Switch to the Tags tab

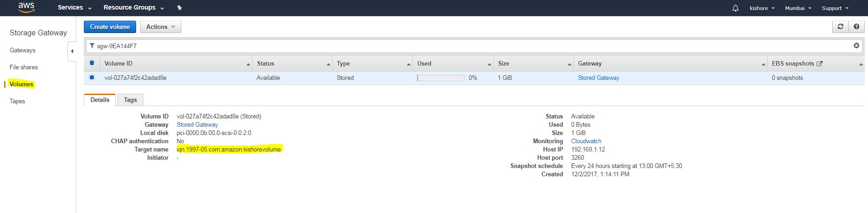point(130,100)
